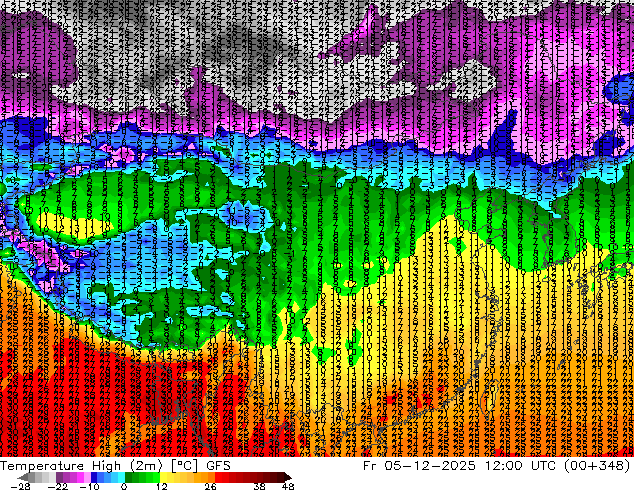Click the dark right arrow legend end
The image size is (634, 490).
[288, 477]
